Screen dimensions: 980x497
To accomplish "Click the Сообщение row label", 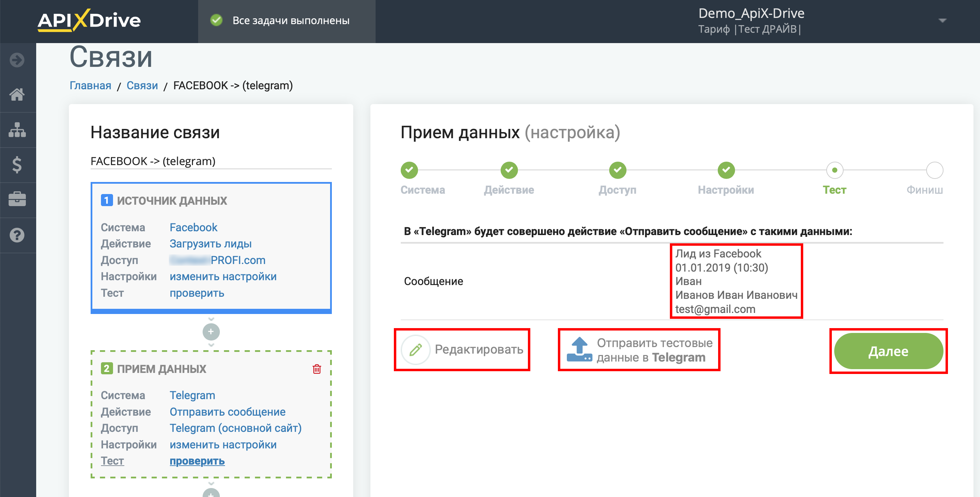I will click(x=433, y=281).
